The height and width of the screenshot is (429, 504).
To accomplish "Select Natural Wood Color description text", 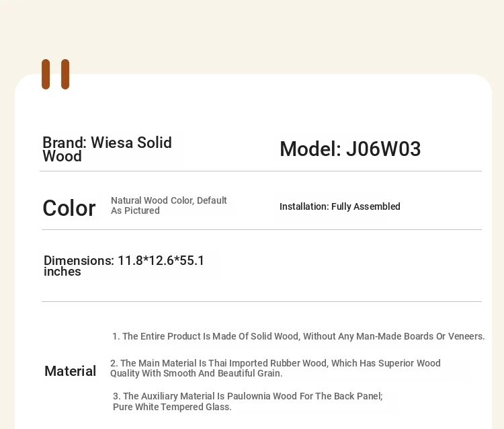I will [169, 206].
